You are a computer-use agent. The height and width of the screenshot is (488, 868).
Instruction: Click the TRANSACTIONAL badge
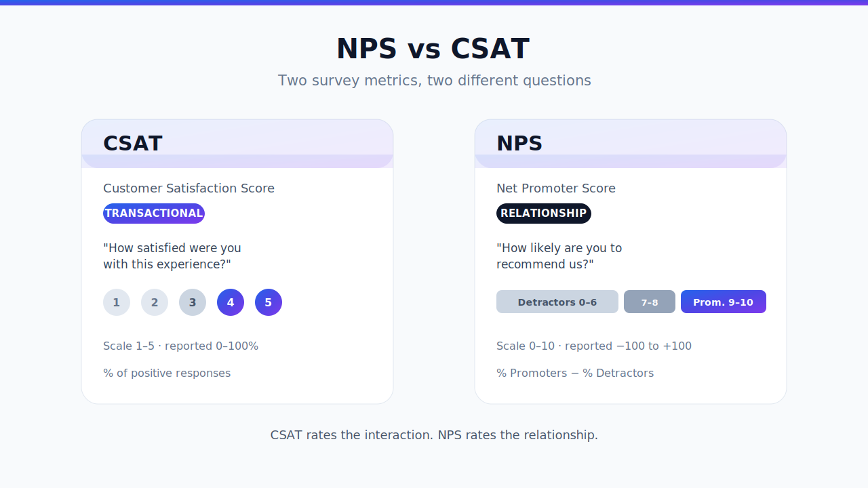[x=154, y=213]
